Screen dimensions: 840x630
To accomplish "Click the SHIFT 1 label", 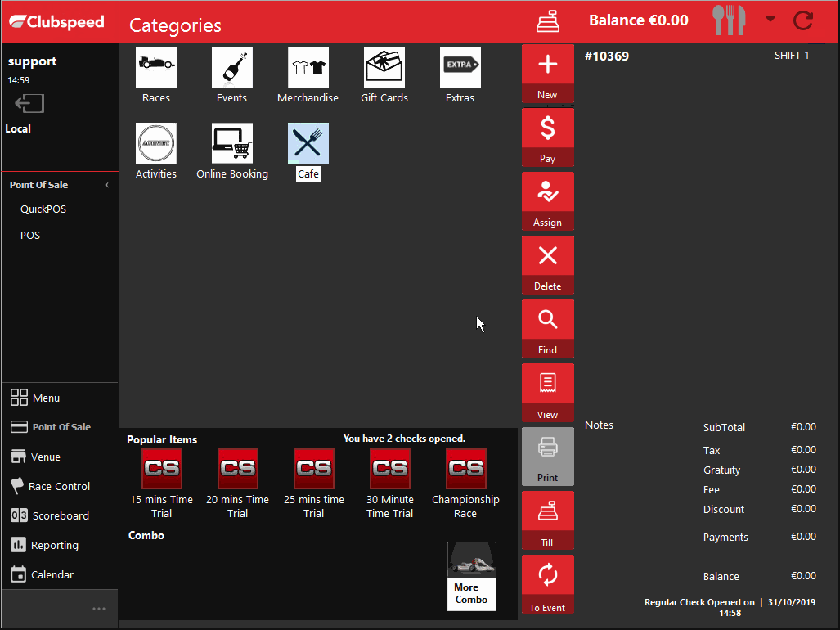I will [x=792, y=55].
